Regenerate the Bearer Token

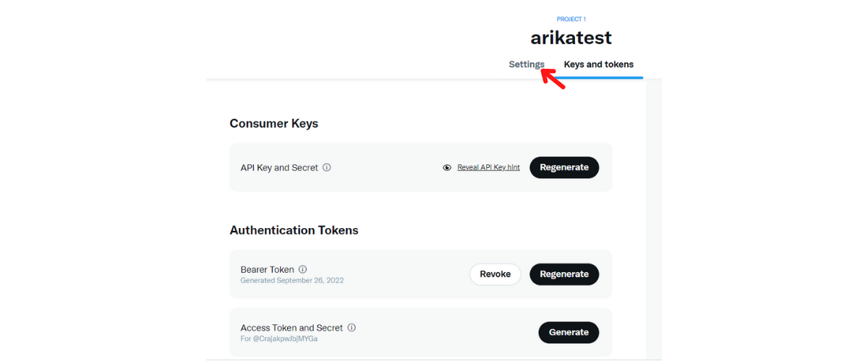tap(564, 274)
